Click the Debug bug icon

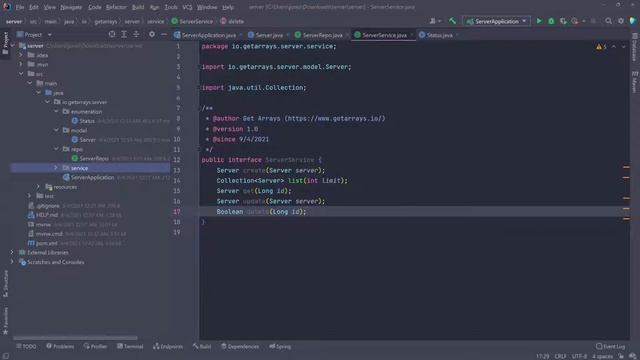point(551,21)
